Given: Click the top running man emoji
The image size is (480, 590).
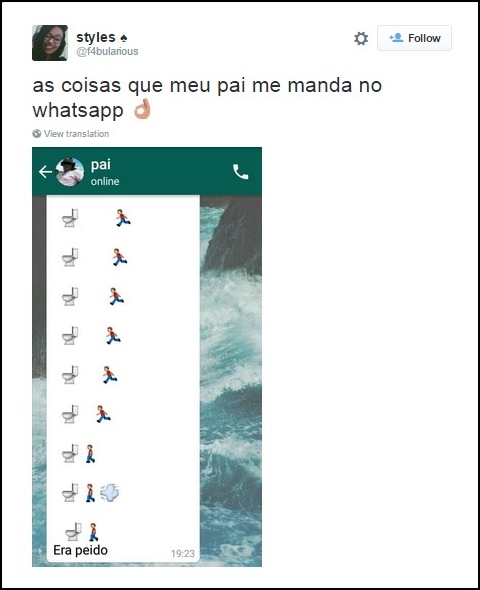Looking at the screenshot, I should 123,217.
